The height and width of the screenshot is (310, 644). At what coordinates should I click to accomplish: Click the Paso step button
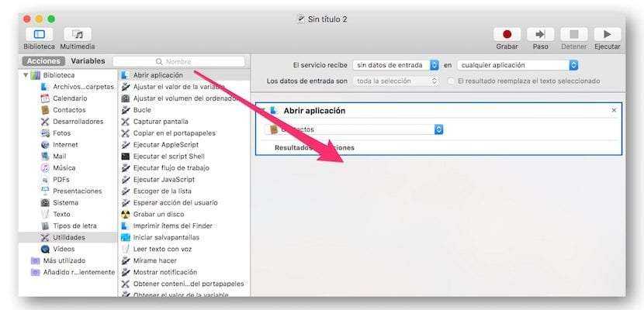tap(540, 35)
